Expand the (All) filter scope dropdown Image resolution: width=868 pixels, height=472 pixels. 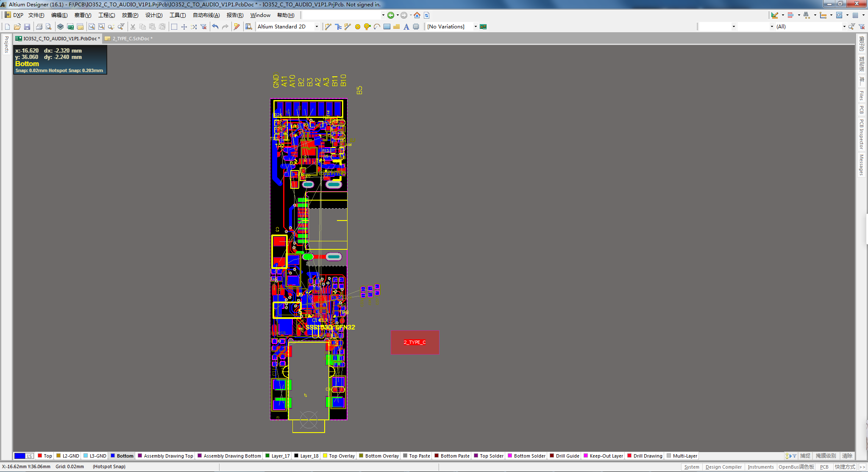[844, 26]
